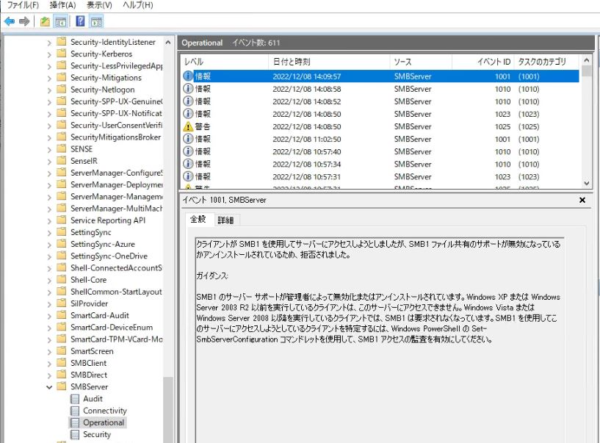
Task: Select the Security log under SMBServer
Action: tap(97, 434)
